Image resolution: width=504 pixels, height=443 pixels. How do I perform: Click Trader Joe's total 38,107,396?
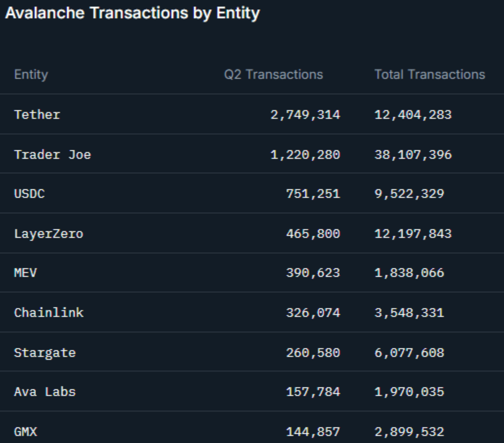tap(413, 155)
